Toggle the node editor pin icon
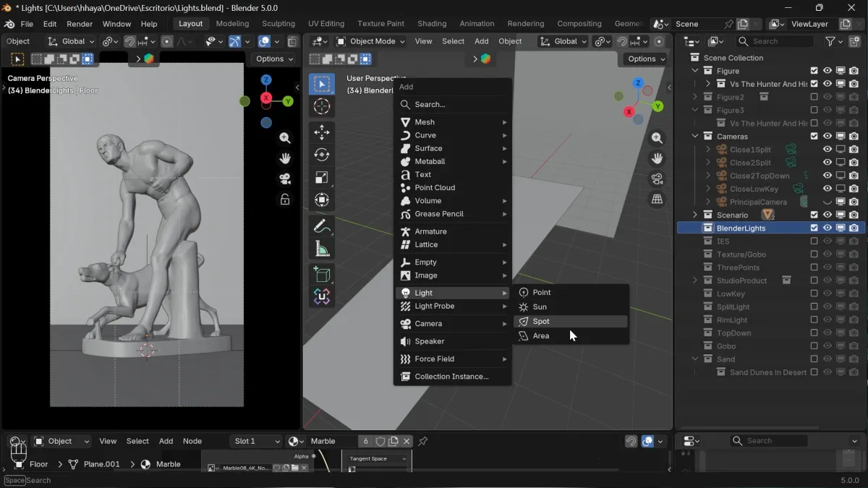The height and width of the screenshot is (488, 868). point(423,441)
